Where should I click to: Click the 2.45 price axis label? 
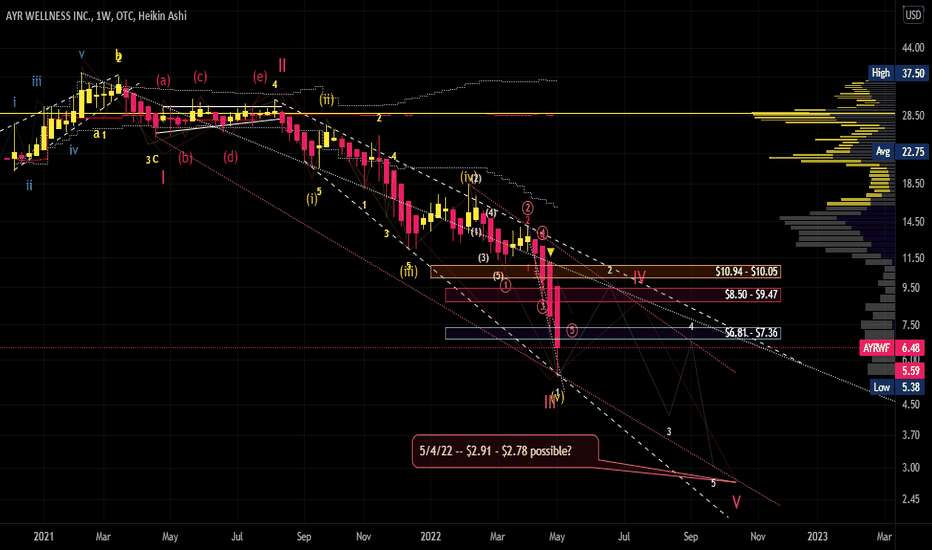911,499
